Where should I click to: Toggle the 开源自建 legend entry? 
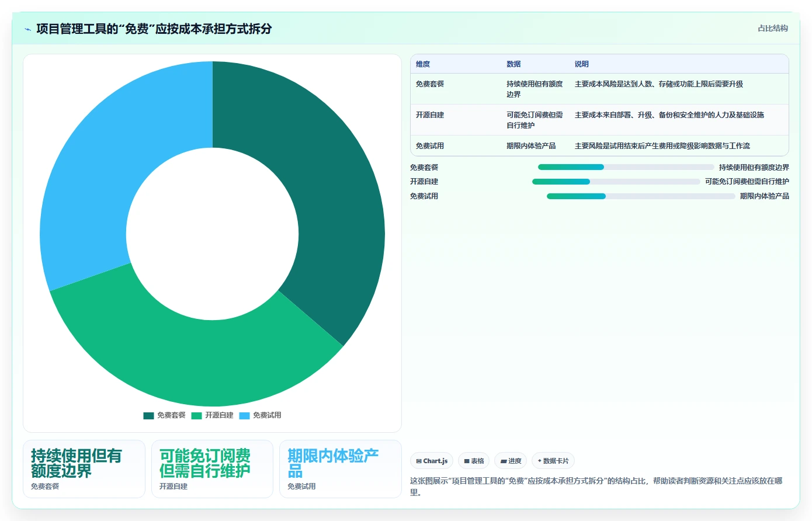[212, 415]
